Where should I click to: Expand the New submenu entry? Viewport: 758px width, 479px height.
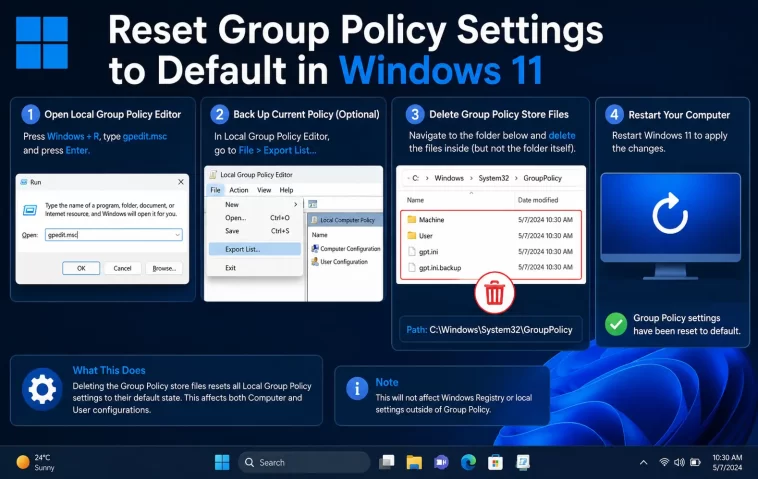tap(255, 204)
